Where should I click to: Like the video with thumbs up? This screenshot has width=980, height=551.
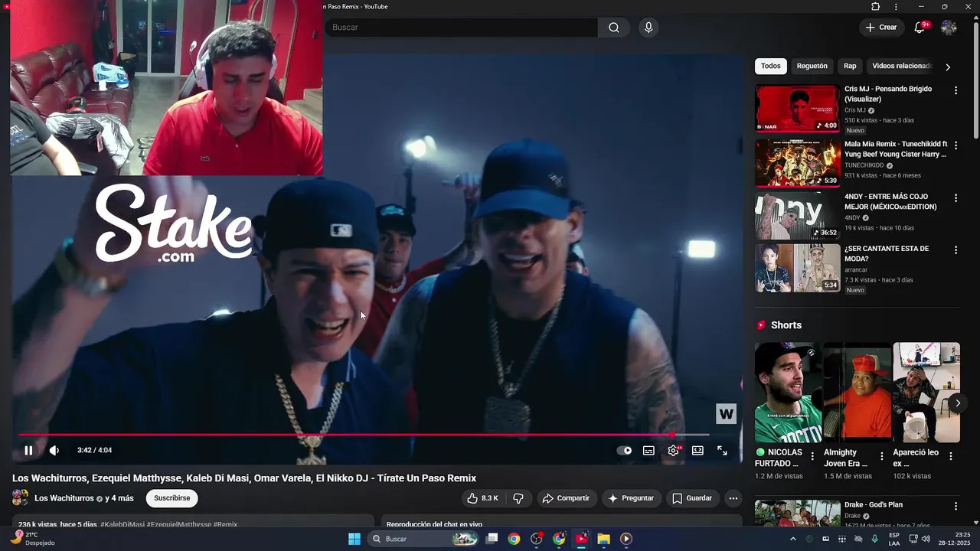[483, 498]
